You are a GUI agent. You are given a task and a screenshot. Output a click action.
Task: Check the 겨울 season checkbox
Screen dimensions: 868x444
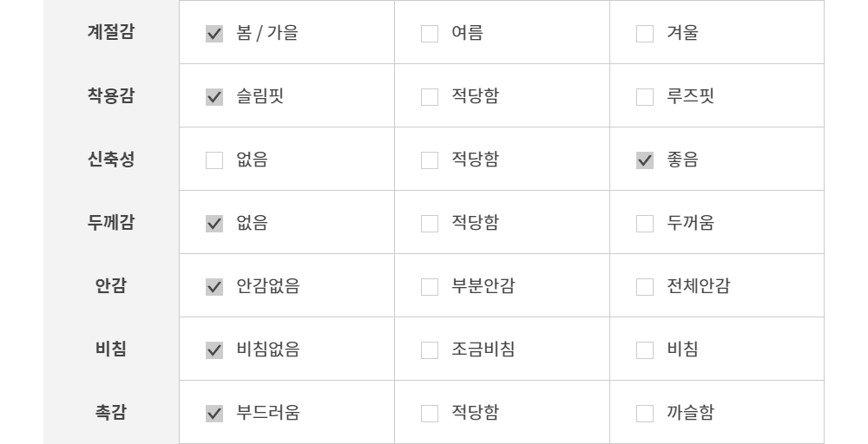(645, 35)
